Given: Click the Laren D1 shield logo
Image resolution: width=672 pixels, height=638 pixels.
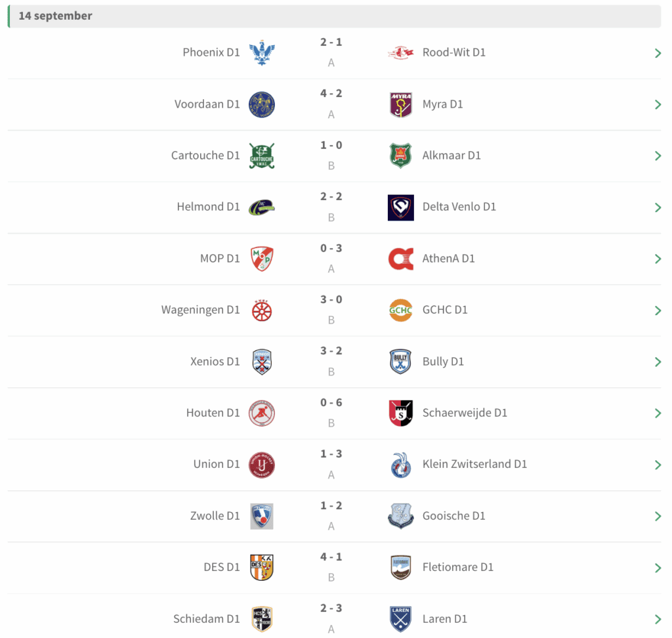Looking at the screenshot, I should (400, 619).
